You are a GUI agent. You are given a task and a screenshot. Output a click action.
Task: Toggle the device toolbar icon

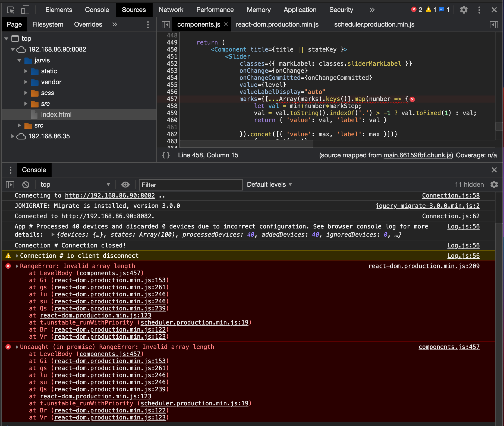25,10
